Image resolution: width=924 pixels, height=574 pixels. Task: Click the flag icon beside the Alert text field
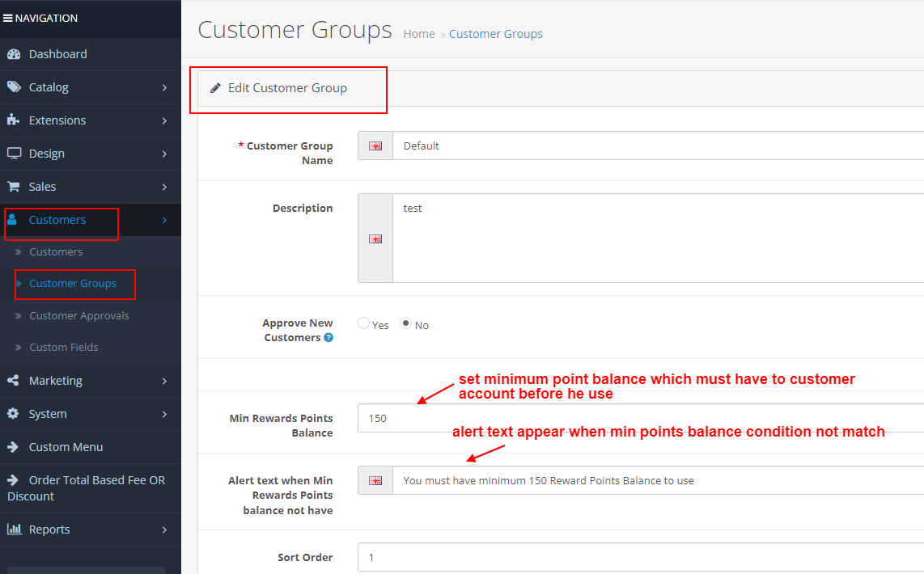pyautogui.click(x=375, y=480)
